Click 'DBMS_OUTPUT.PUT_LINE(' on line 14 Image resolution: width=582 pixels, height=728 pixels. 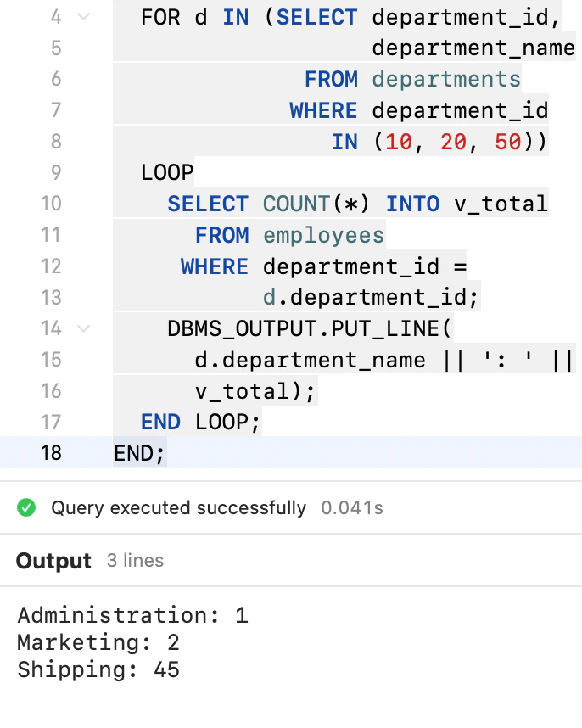[x=309, y=328]
